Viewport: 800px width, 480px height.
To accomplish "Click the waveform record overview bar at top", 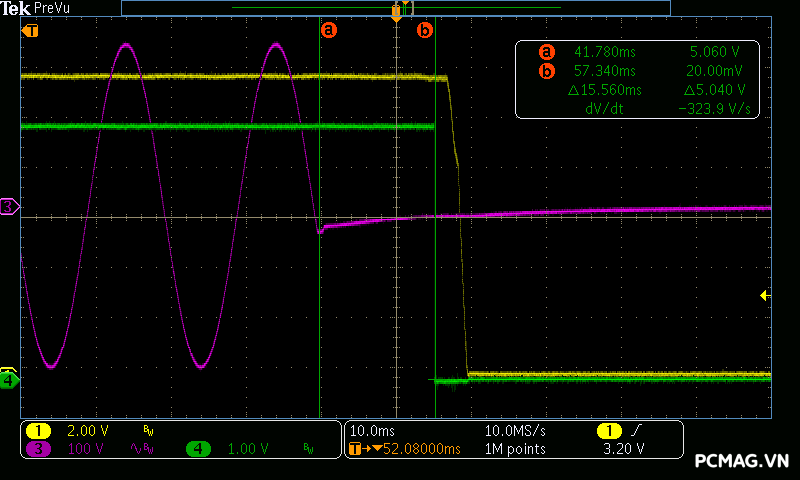I will point(395,7).
